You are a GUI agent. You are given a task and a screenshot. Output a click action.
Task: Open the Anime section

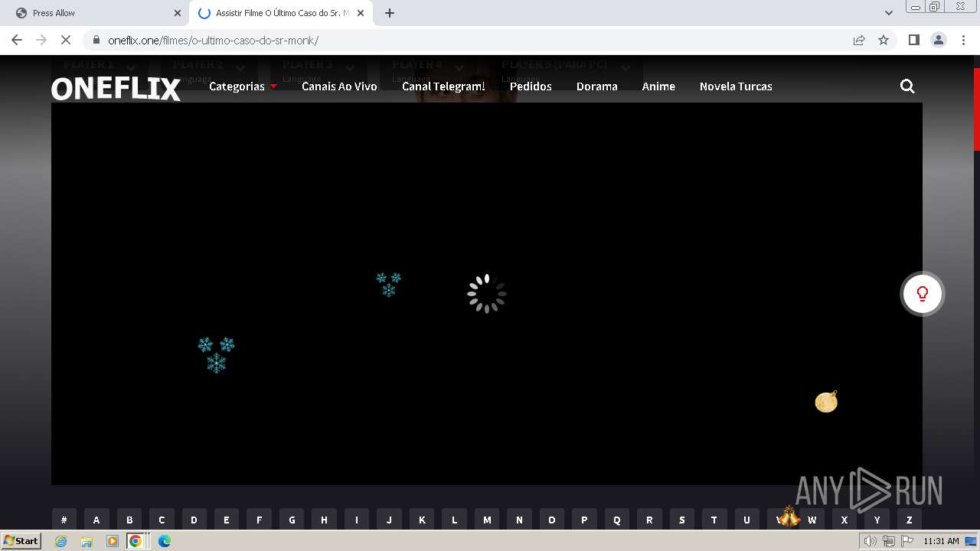tap(658, 86)
